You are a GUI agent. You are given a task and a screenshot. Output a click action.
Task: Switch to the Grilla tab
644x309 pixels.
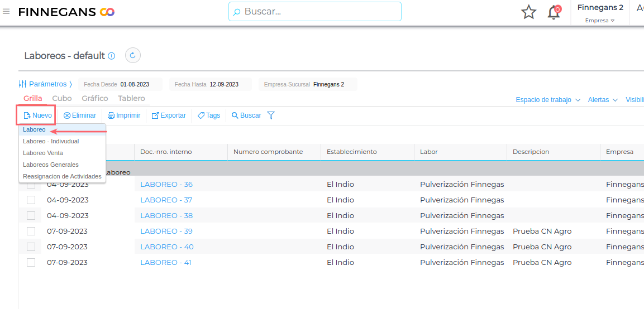[33, 99]
